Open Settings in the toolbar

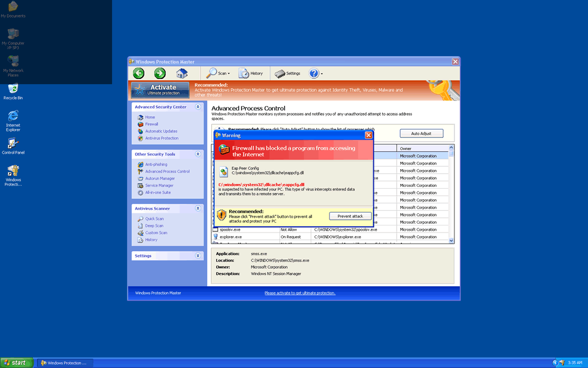288,74
